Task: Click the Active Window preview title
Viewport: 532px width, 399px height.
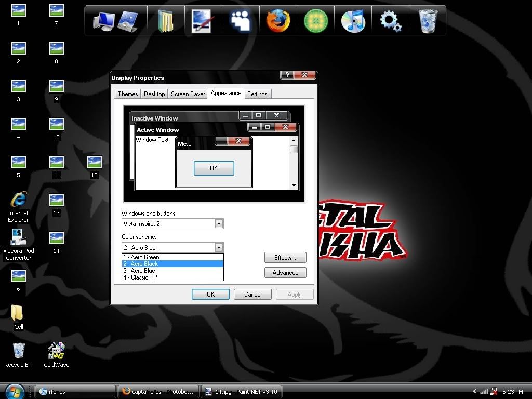Action: [x=158, y=130]
